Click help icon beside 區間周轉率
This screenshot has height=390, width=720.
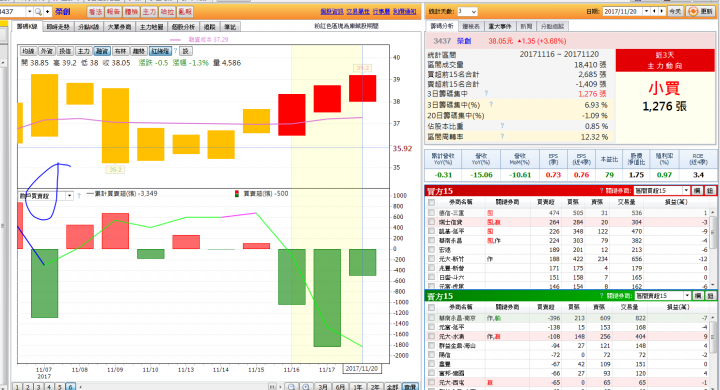click(502, 136)
